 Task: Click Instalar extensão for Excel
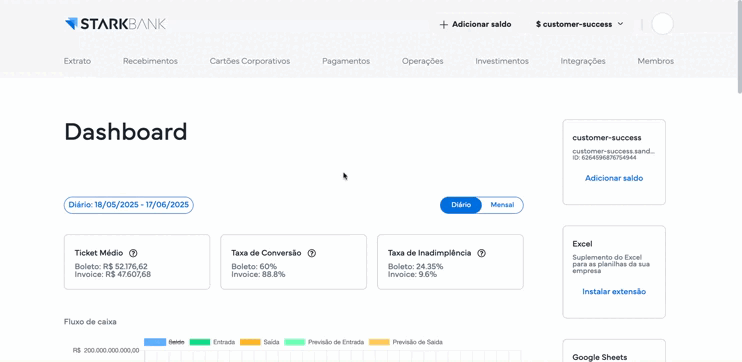[614, 291]
